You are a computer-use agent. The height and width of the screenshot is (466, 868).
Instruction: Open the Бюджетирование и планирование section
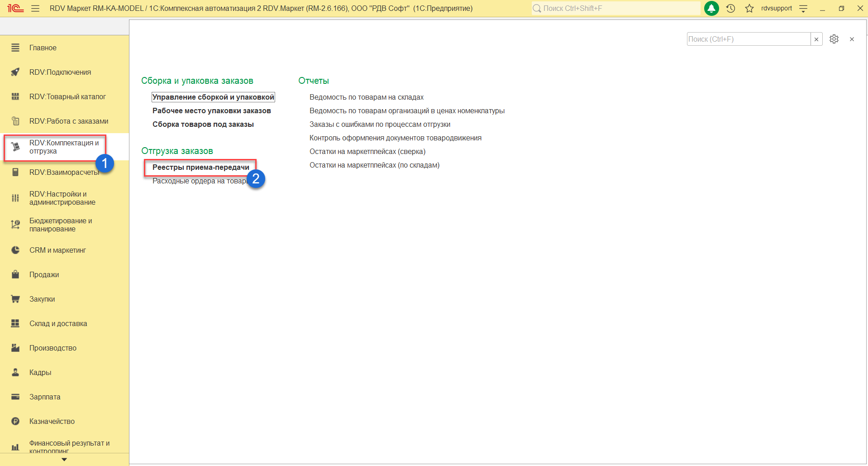point(61,225)
